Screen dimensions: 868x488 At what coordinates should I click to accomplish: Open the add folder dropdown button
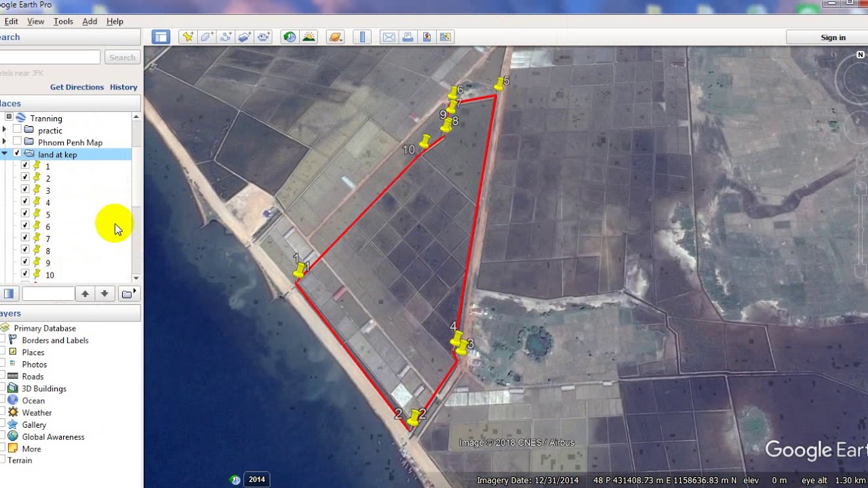[x=128, y=293]
